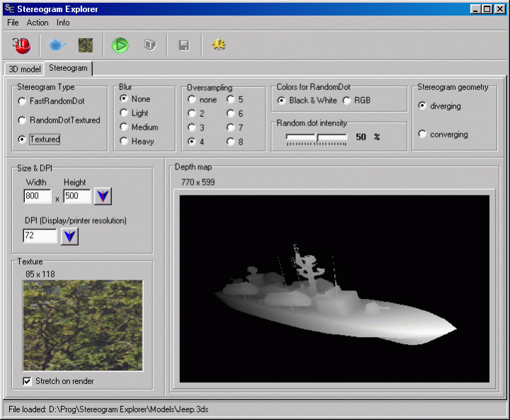Switch to the 3D model tab
Image resolution: width=510 pixels, height=420 pixels.
24,69
